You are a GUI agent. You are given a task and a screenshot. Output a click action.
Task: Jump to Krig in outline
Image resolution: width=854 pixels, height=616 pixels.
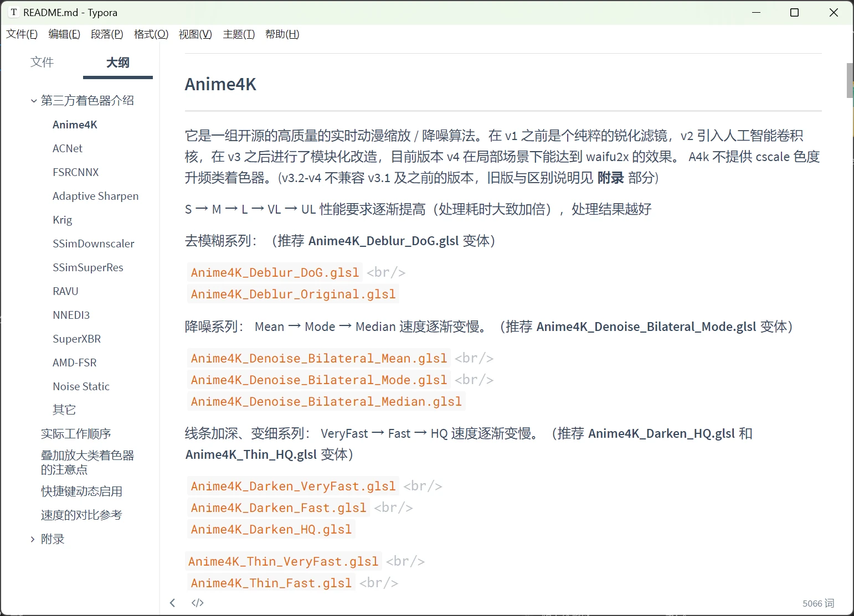click(63, 220)
